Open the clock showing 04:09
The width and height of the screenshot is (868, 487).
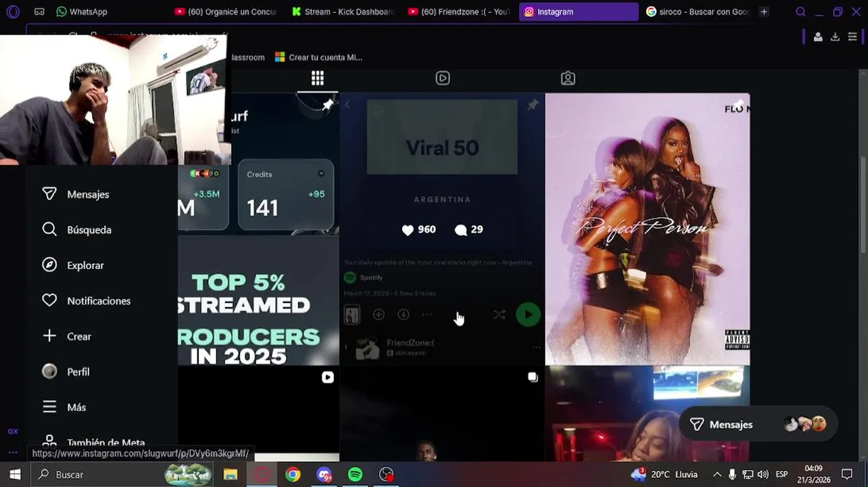pos(813,474)
